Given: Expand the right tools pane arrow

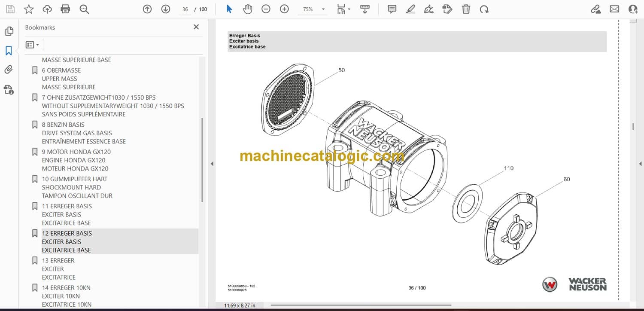Looking at the screenshot, I should (640, 164).
